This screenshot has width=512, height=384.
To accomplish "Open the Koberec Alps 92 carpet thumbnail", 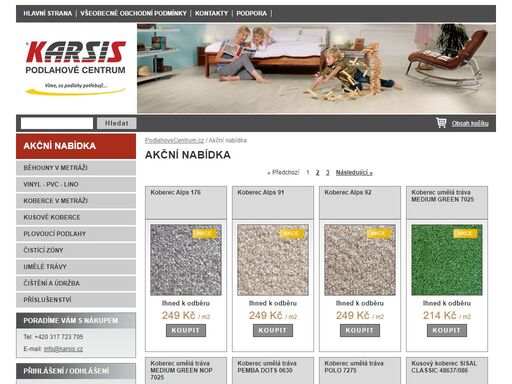I will coord(360,260).
